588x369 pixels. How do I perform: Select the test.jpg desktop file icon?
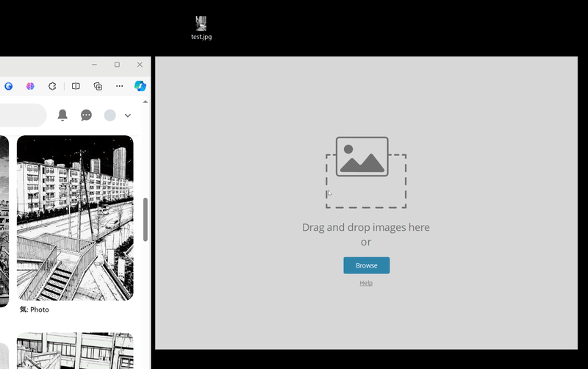[x=201, y=28]
